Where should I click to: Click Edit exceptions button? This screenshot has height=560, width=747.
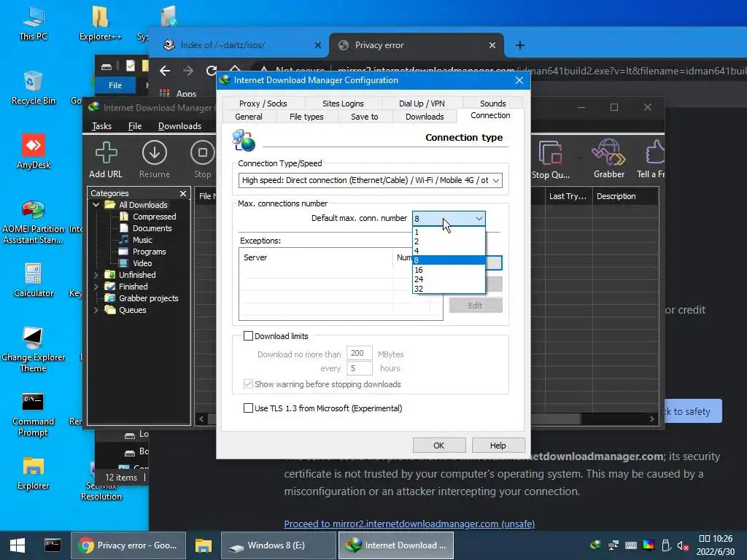point(475,306)
